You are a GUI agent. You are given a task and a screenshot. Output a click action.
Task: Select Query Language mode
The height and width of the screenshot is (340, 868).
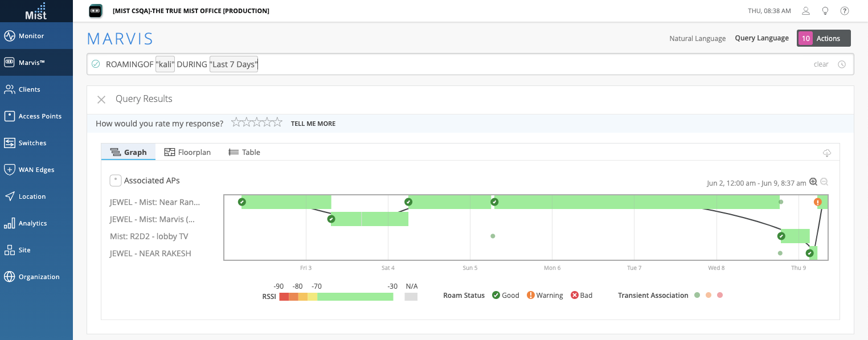(761, 38)
